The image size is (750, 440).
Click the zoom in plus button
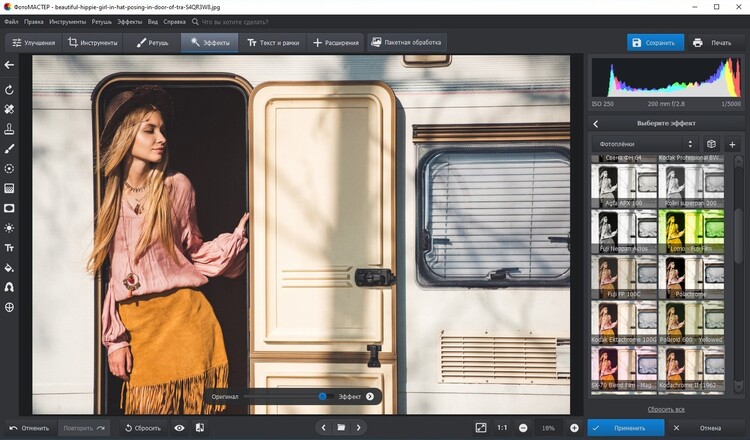tap(574, 427)
